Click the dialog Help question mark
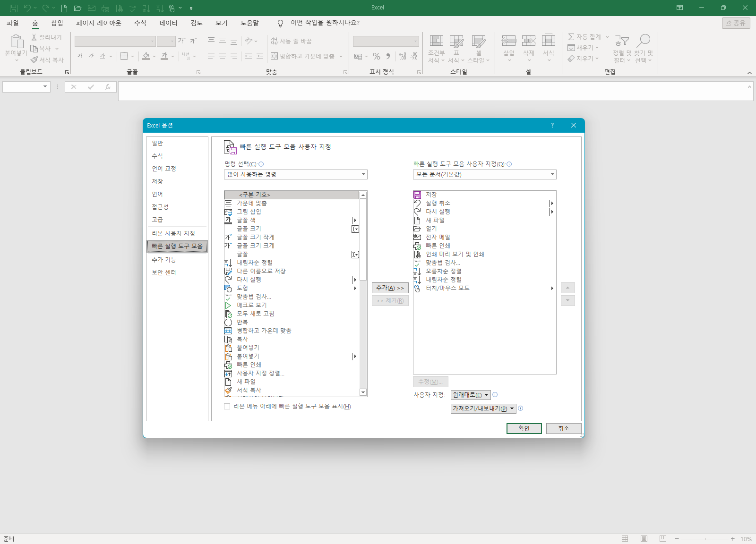 point(552,125)
